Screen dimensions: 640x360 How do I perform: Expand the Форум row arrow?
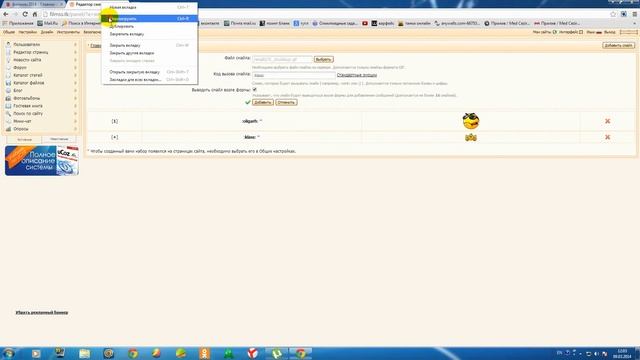tap(76, 67)
